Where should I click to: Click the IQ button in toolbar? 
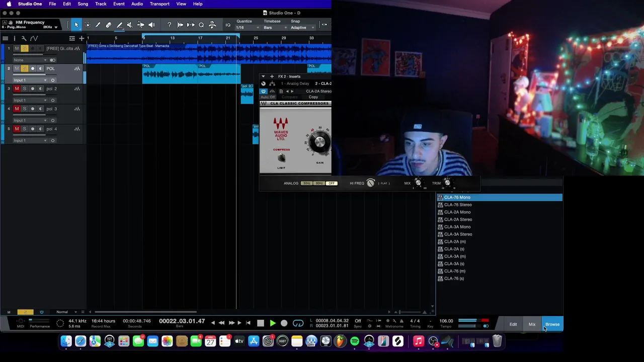tap(228, 25)
